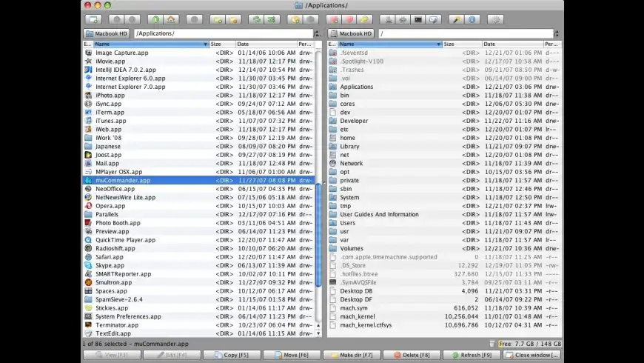Toggle sort on left Name column header

click(x=151, y=44)
